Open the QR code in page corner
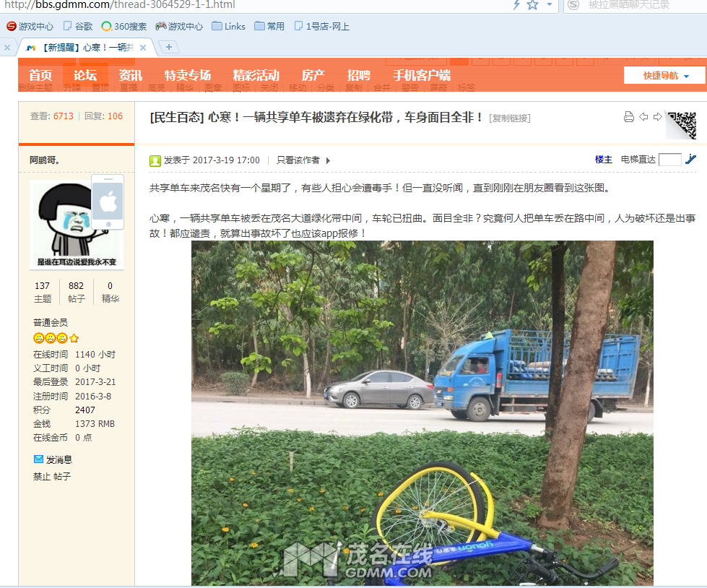This screenshot has height=588, width=707. click(x=681, y=125)
